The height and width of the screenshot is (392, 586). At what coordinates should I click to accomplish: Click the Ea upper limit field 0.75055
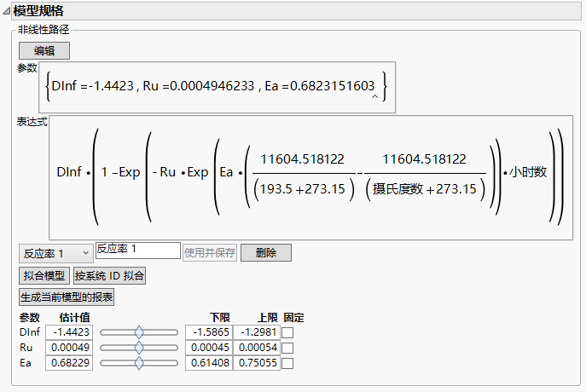tap(257, 363)
